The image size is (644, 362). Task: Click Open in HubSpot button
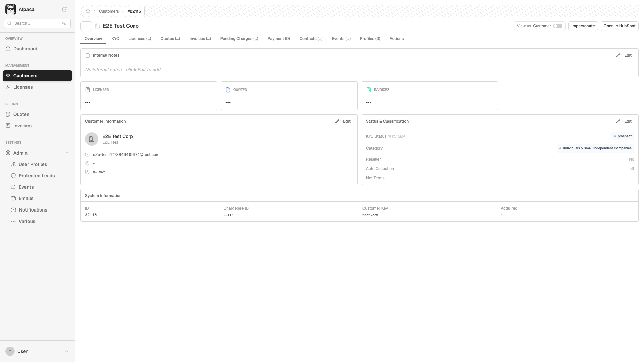(x=619, y=26)
